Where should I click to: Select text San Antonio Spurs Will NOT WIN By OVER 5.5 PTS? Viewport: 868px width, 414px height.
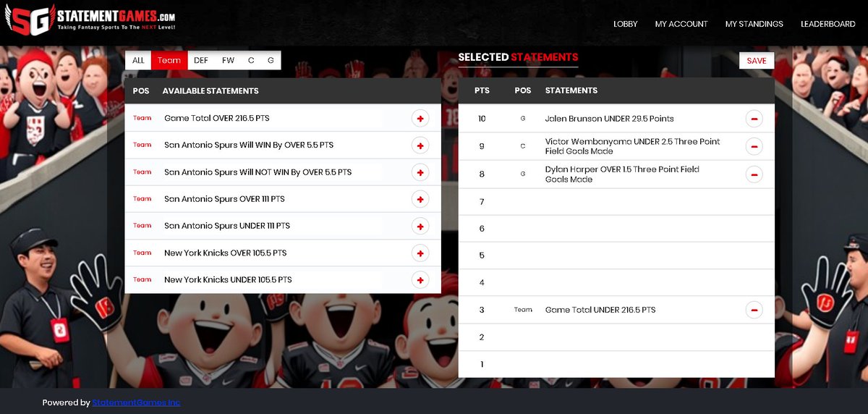258,172
